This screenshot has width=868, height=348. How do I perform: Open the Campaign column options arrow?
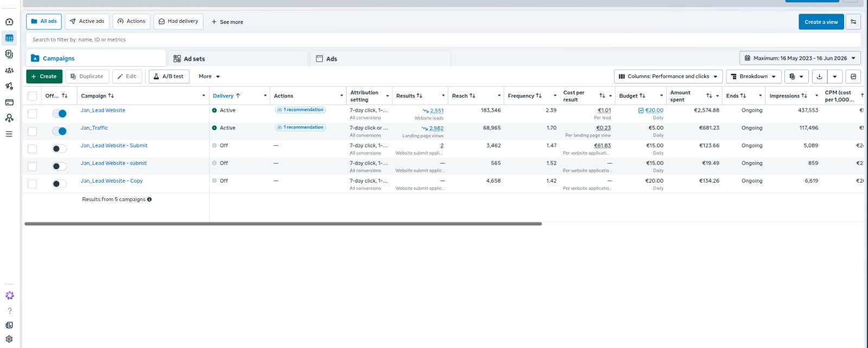click(x=204, y=96)
